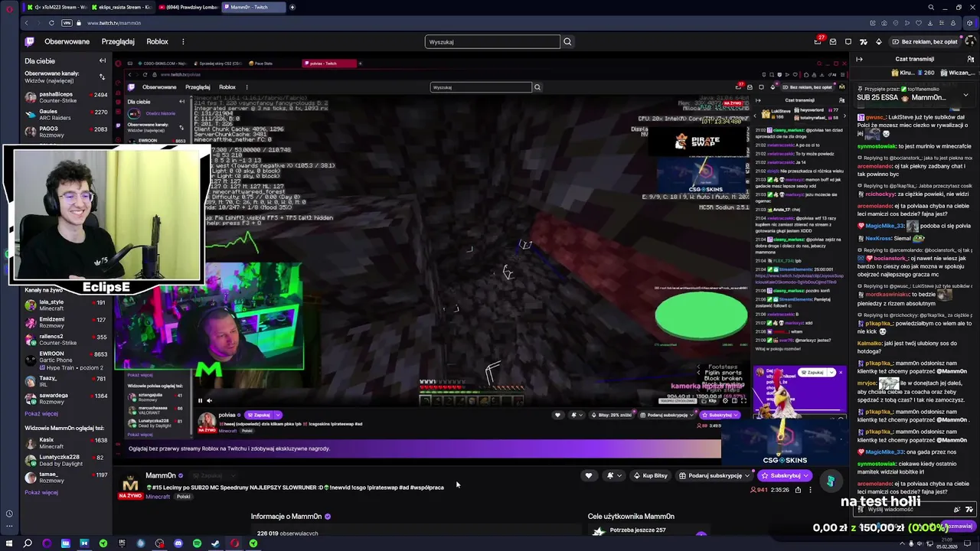The image size is (980, 551).
Task: Open Prime loot crown icon with 27 badge
Action: coord(818,41)
